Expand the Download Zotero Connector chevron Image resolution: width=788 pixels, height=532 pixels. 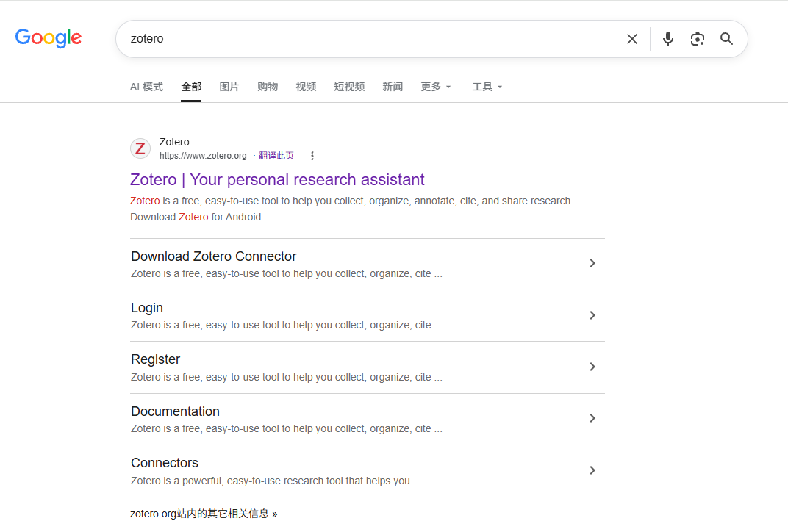coord(592,263)
